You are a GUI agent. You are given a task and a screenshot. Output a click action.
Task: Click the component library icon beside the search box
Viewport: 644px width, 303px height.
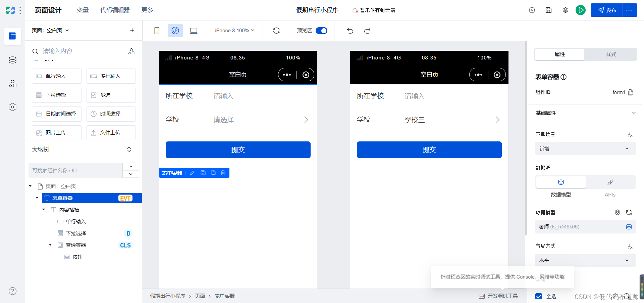tap(131, 51)
